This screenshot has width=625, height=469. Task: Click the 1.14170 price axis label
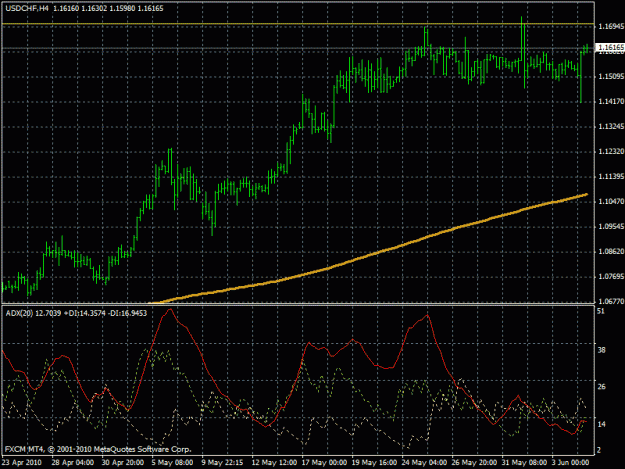point(610,101)
